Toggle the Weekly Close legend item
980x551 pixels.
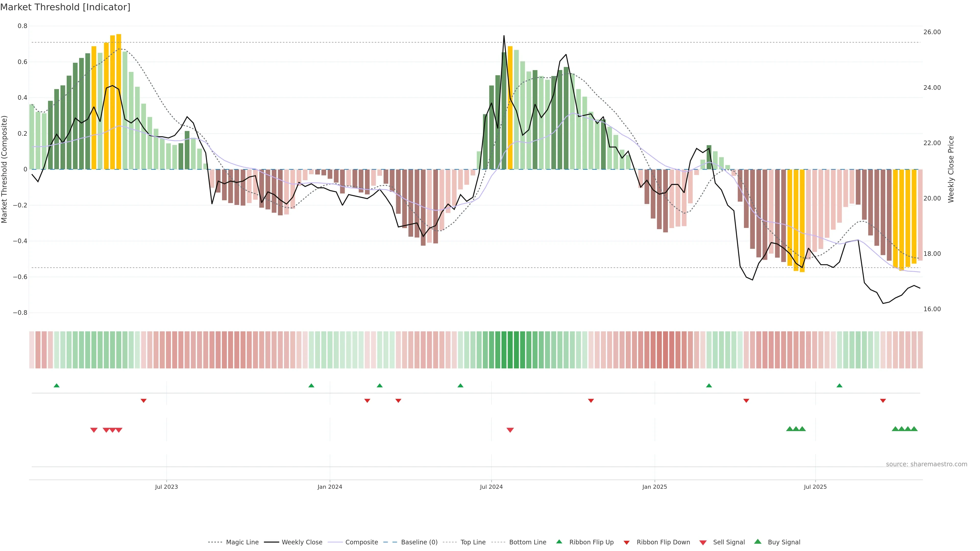tap(302, 542)
